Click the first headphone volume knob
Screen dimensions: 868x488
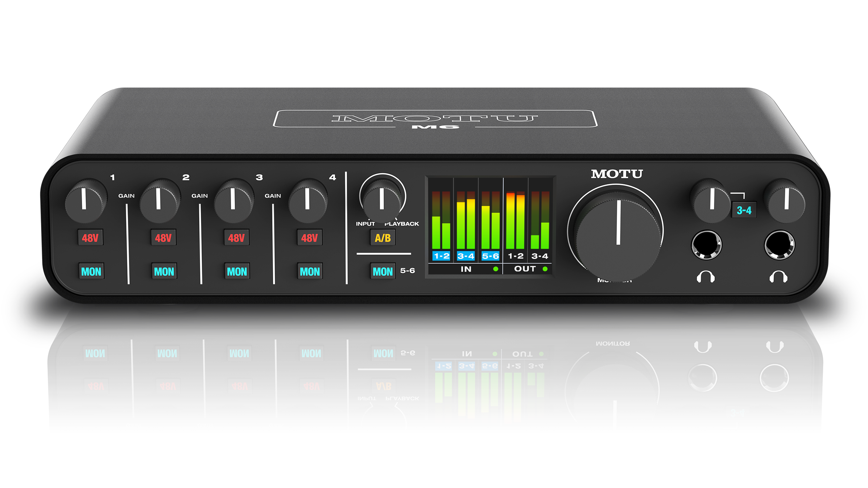pos(711,201)
